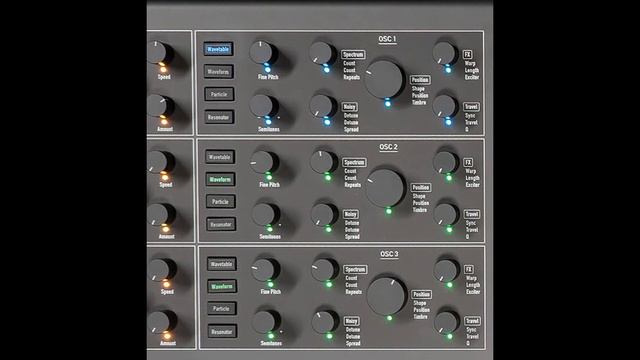Click the boxed Noisy label in OSC 3
Image resolution: width=640 pixels, height=360 pixels.
point(351,321)
